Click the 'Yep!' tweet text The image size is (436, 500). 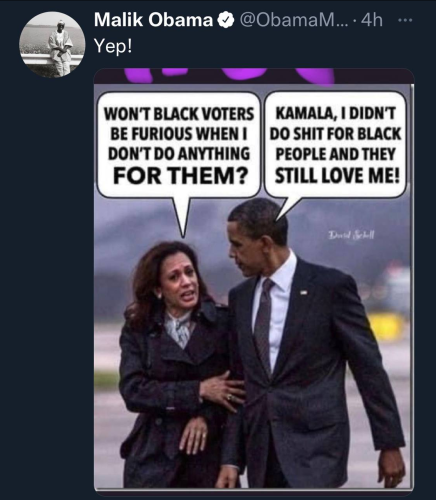(113, 46)
